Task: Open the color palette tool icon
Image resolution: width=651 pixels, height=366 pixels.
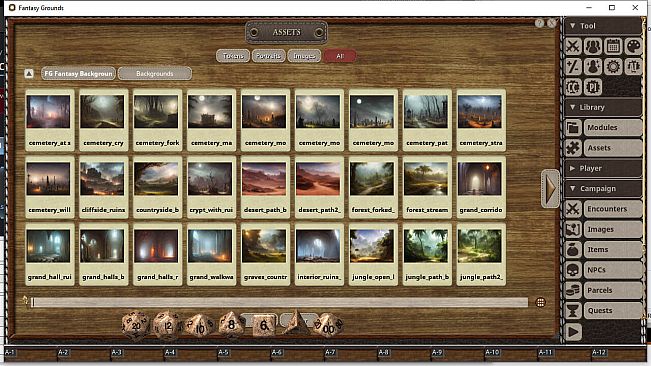Action: [633, 46]
